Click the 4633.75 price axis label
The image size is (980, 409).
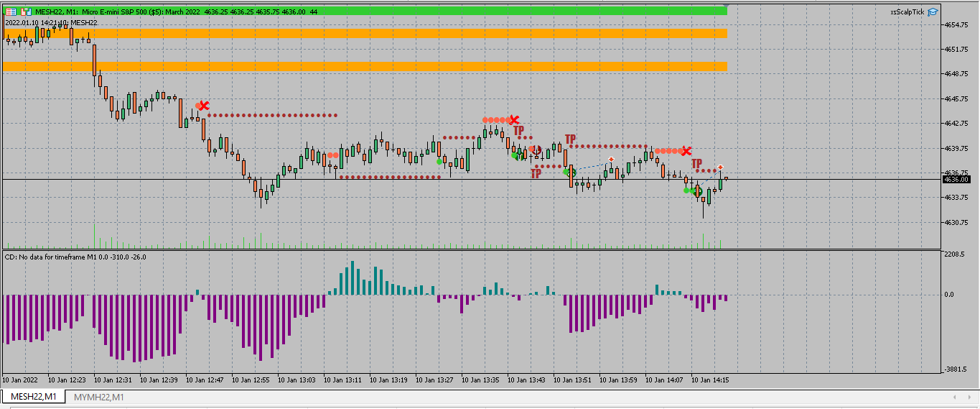955,198
